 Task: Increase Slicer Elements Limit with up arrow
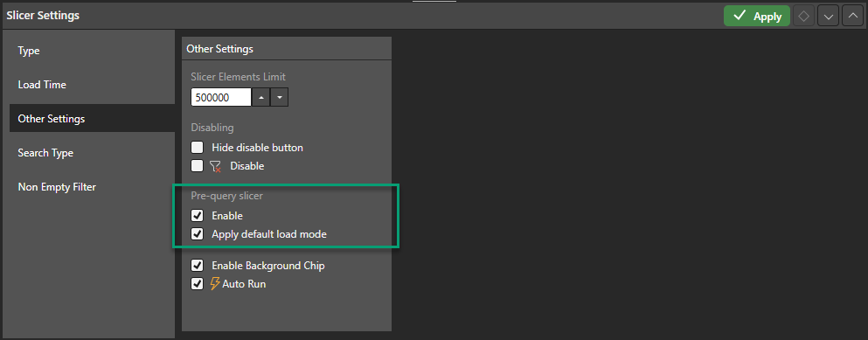click(260, 98)
